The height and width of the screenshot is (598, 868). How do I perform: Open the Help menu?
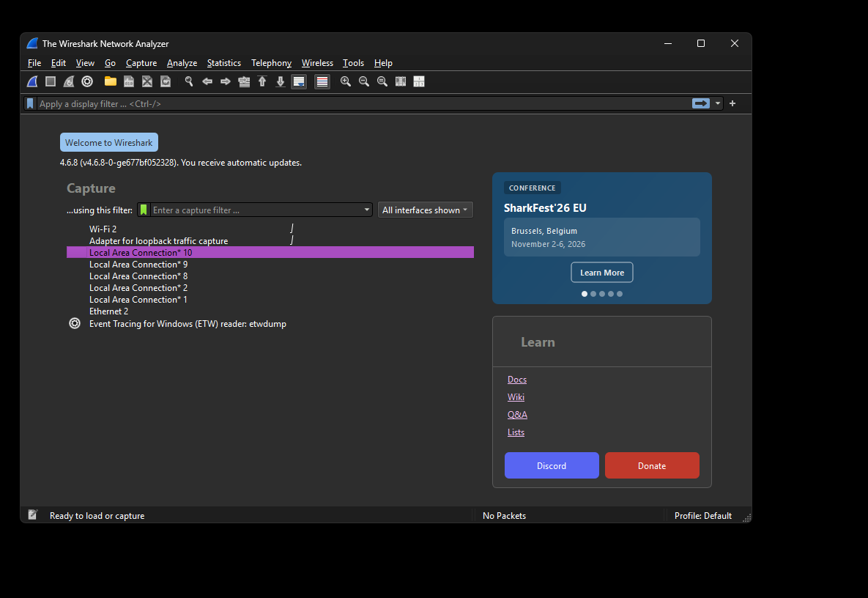tap(383, 63)
